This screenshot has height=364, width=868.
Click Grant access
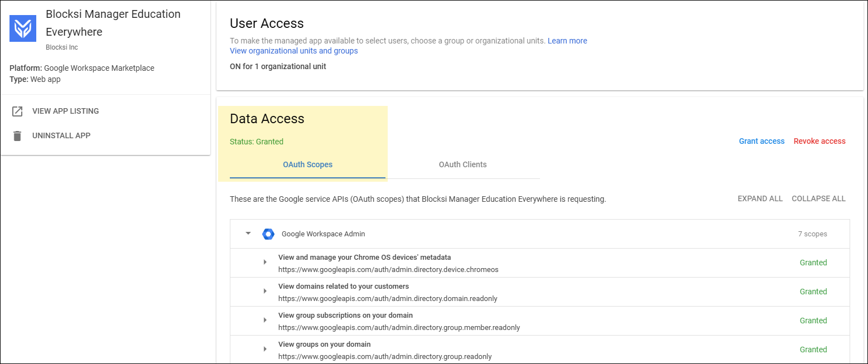tap(762, 141)
